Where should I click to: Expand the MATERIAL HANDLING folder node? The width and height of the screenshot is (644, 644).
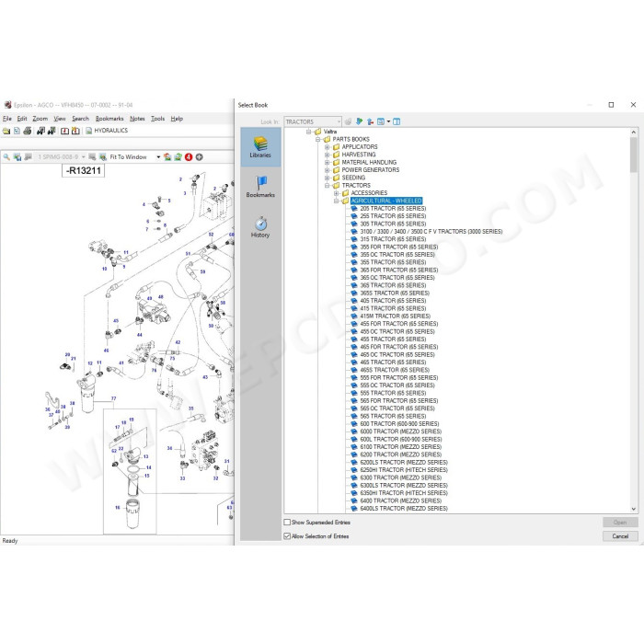(328, 162)
